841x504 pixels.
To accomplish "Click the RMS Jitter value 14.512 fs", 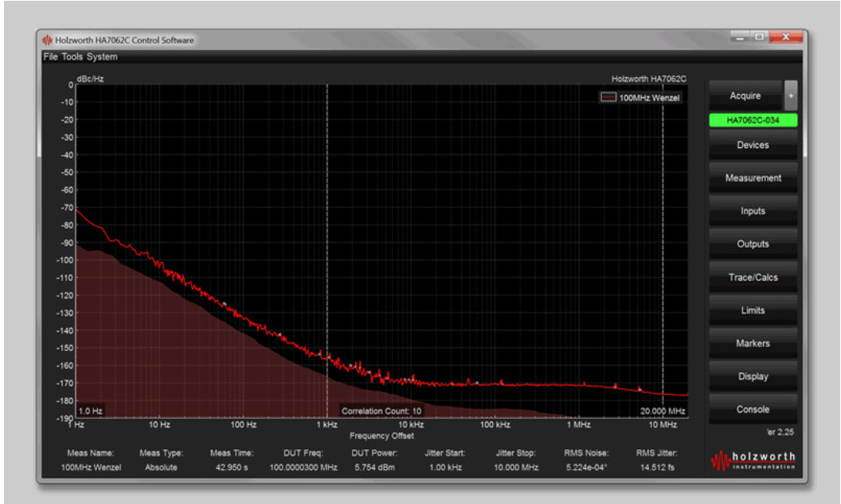I will [657, 467].
